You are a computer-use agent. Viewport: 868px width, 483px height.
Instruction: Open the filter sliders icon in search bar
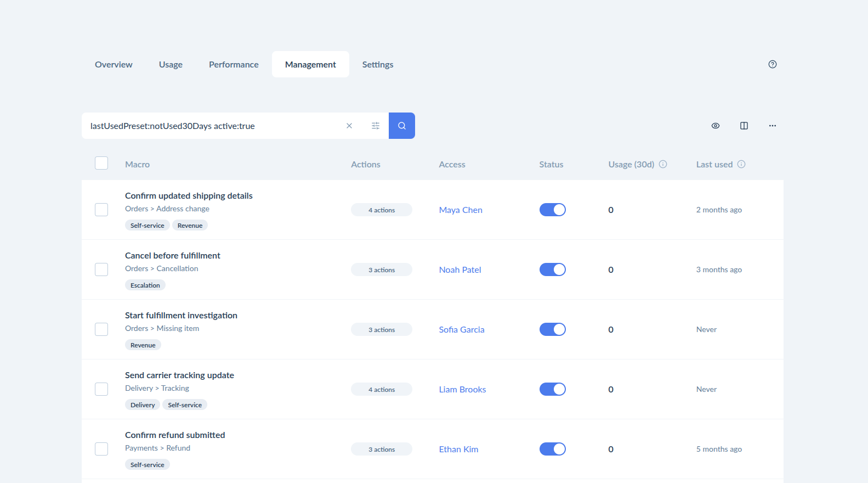click(376, 126)
